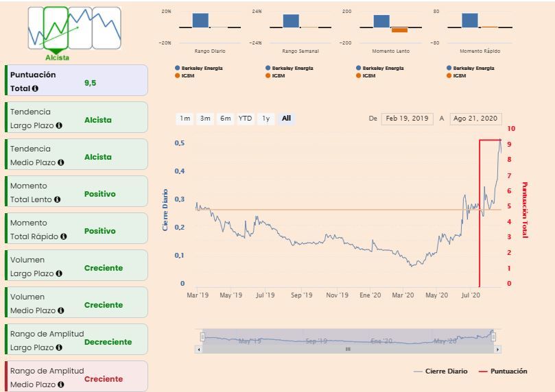Screen dimensions: 555x392
Task: Switch chart range to YTD
Action: coord(245,119)
